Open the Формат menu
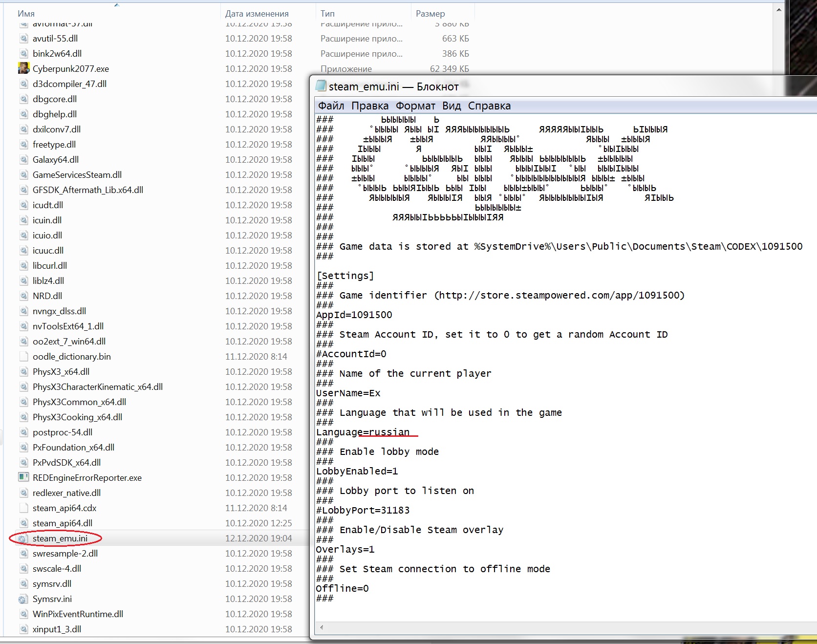This screenshot has width=817, height=644. (x=415, y=106)
